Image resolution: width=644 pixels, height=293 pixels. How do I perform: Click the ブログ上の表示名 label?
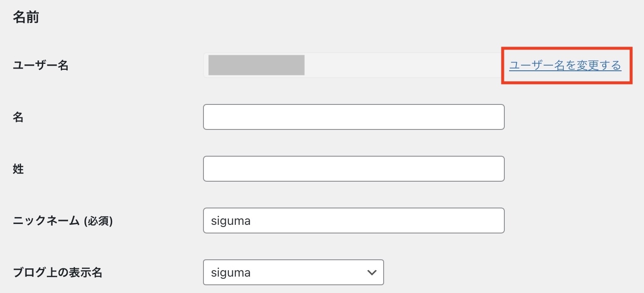coord(58,273)
